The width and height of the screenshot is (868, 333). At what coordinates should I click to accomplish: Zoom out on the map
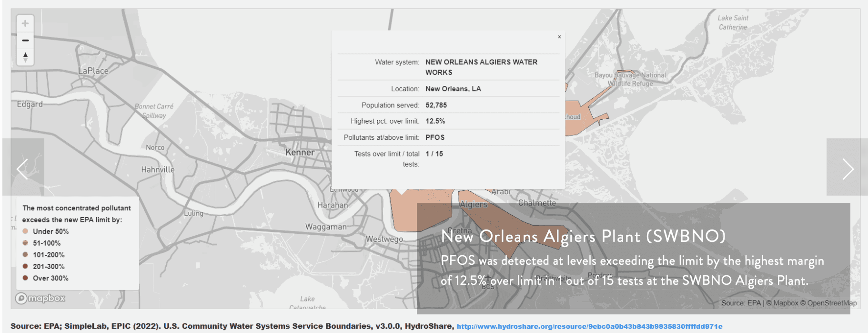[x=25, y=40]
